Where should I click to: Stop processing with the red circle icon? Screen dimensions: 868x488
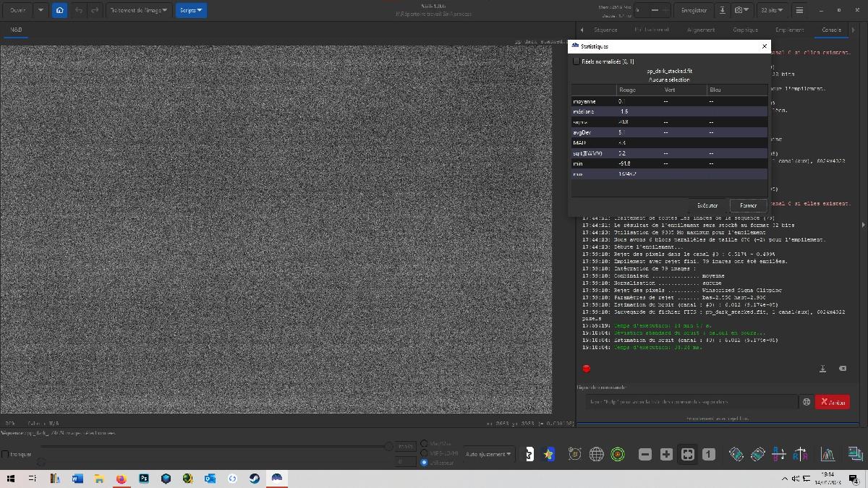586,369
